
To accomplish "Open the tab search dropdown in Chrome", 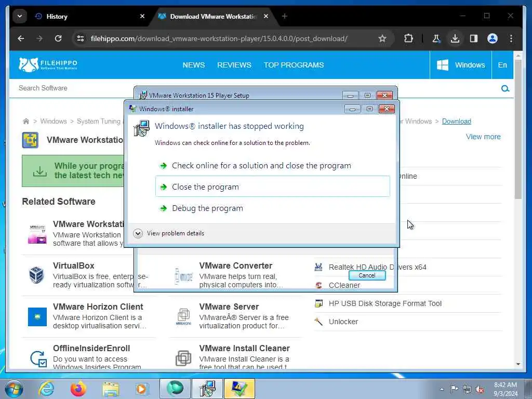I will [20, 16].
